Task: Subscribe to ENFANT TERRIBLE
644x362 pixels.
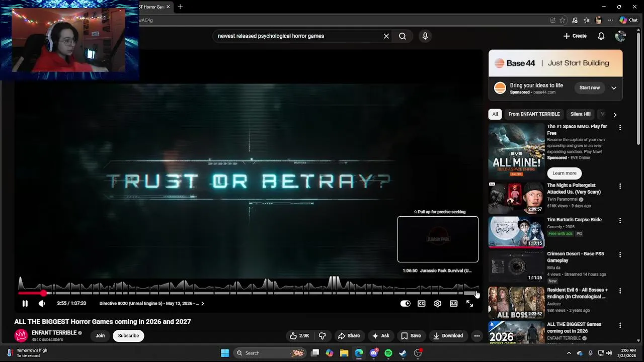Action: click(128, 336)
